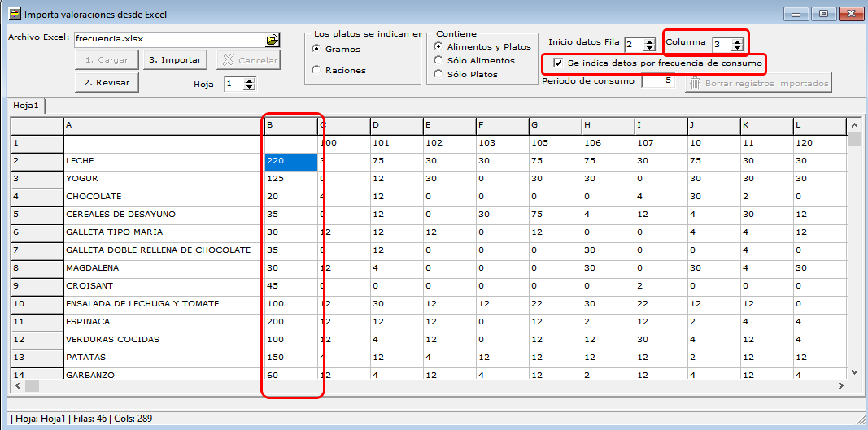The height and width of the screenshot is (430, 868).
Task: Click the 150 cell in PATATAS row
Action: (x=290, y=357)
